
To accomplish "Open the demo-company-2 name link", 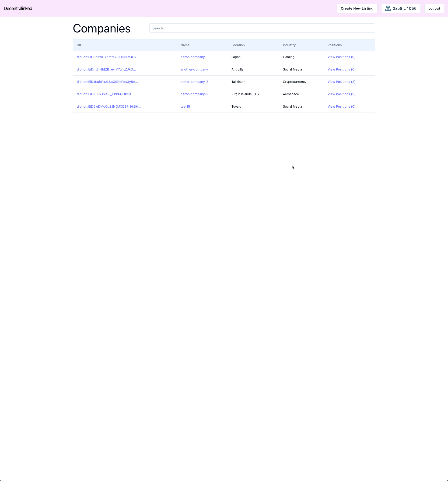I will [194, 94].
